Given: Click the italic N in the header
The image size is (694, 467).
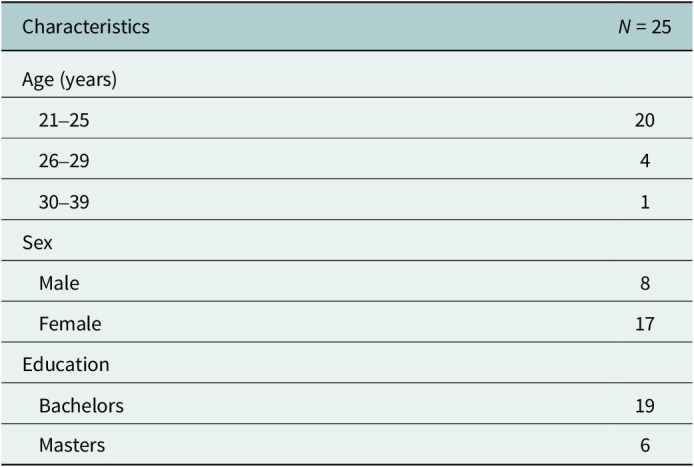Looking at the screenshot, I should 624,27.
